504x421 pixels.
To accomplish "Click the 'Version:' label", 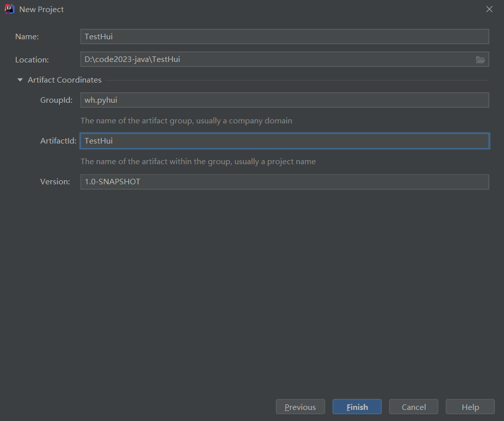I will click(x=55, y=182).
